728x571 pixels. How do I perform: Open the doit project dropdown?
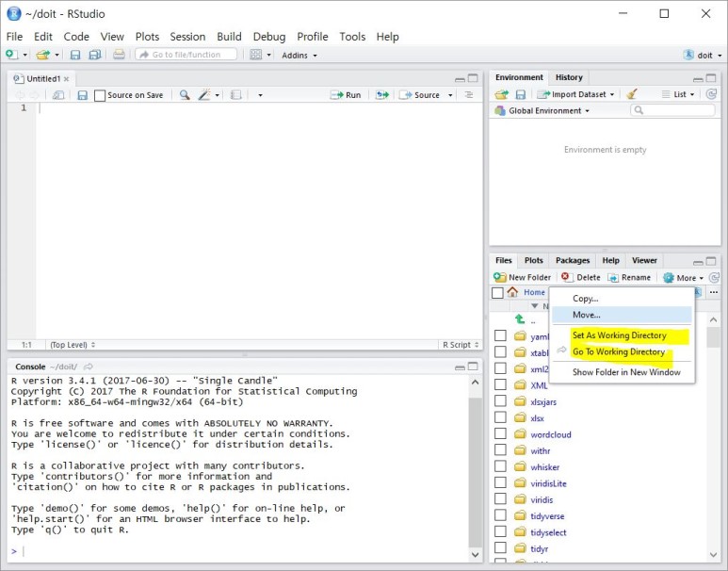pyautogui.click(x=703, y=55)
